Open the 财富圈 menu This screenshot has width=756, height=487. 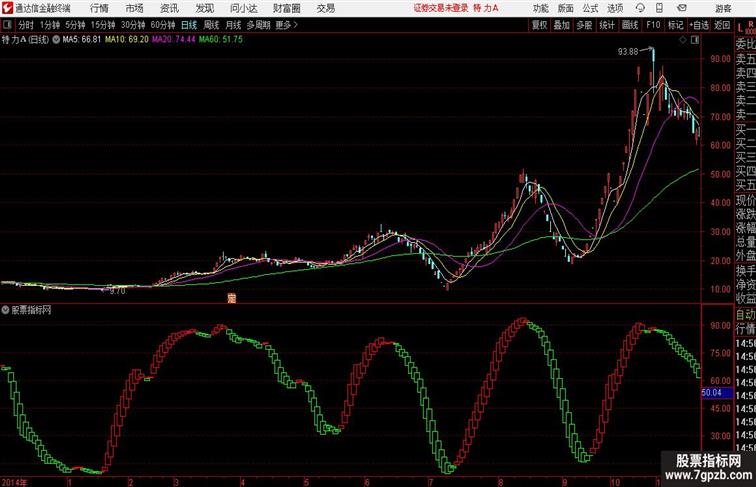pyautogui.click(x=286, y=8)
